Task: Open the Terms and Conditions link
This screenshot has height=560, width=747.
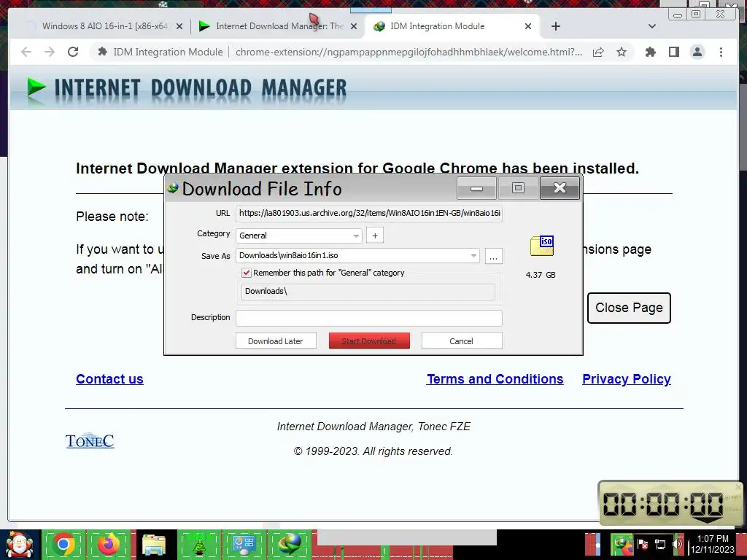Action: point(495,379)
